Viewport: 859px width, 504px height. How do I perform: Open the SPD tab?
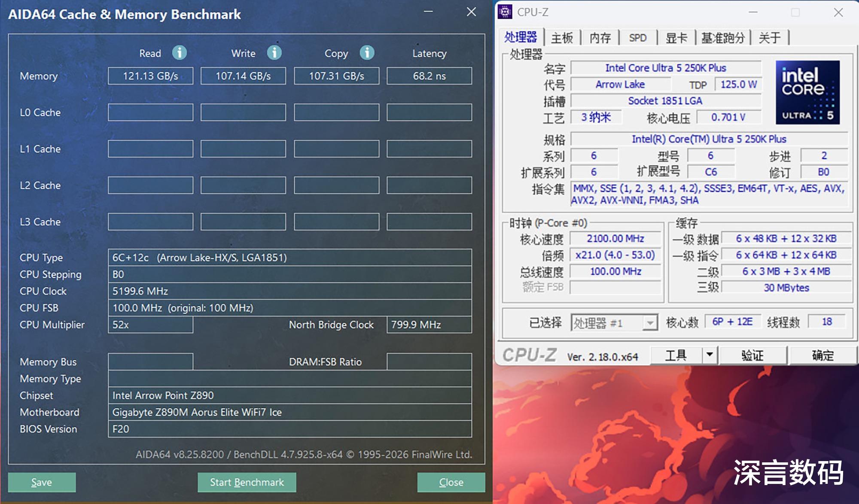coord(638,38)
